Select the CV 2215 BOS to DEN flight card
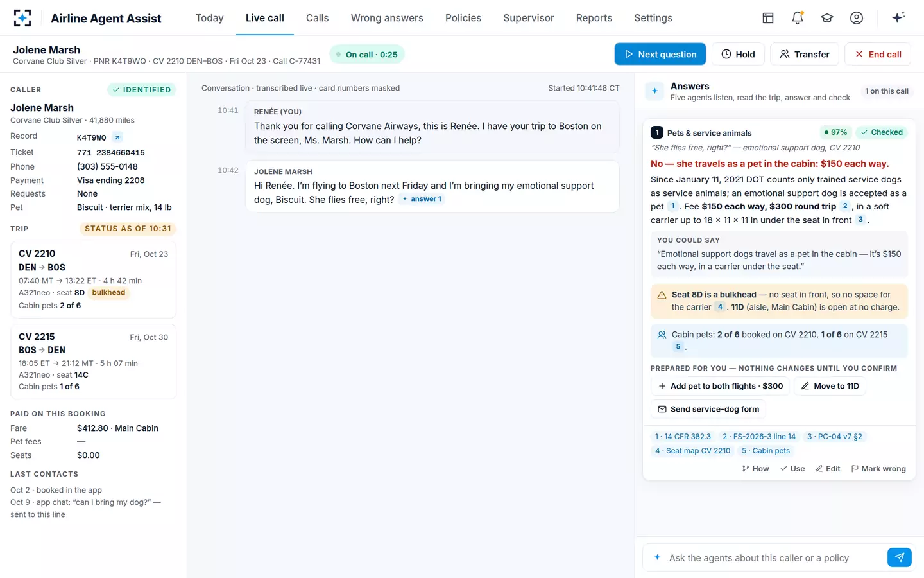Viewport: 924px width, 578px height. [94, 362]
